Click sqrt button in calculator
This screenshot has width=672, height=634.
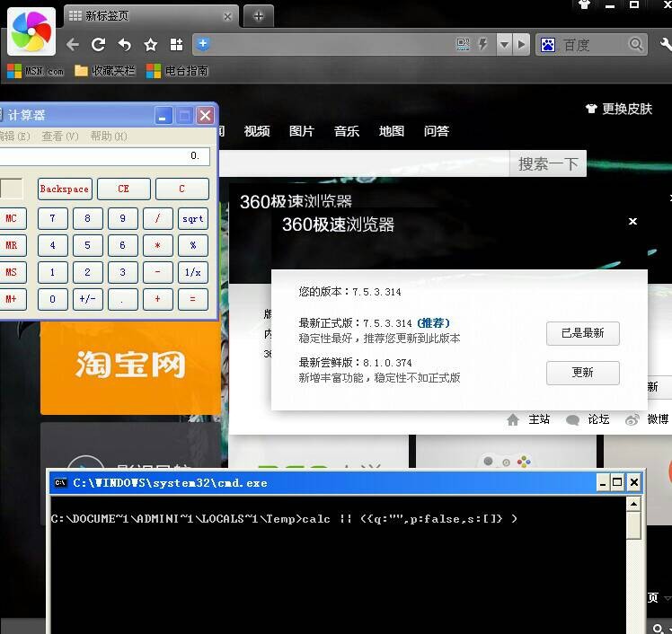coord(193,219)
